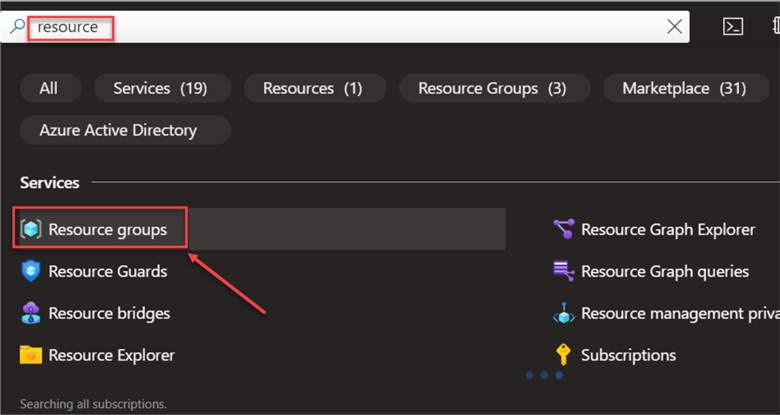
Task: Show Resource Groups (3) results
Action: pyautogui.click(x=492, y=88)
